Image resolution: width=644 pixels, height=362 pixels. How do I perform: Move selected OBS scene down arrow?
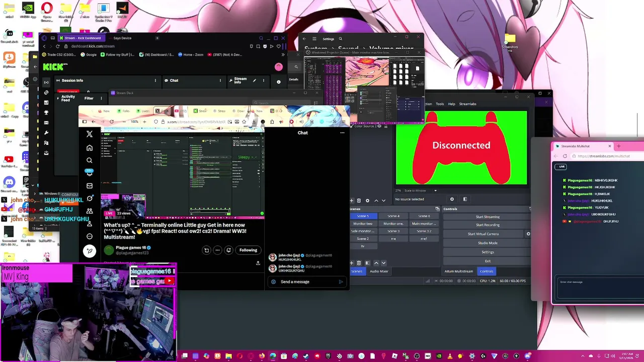point(383,263)
